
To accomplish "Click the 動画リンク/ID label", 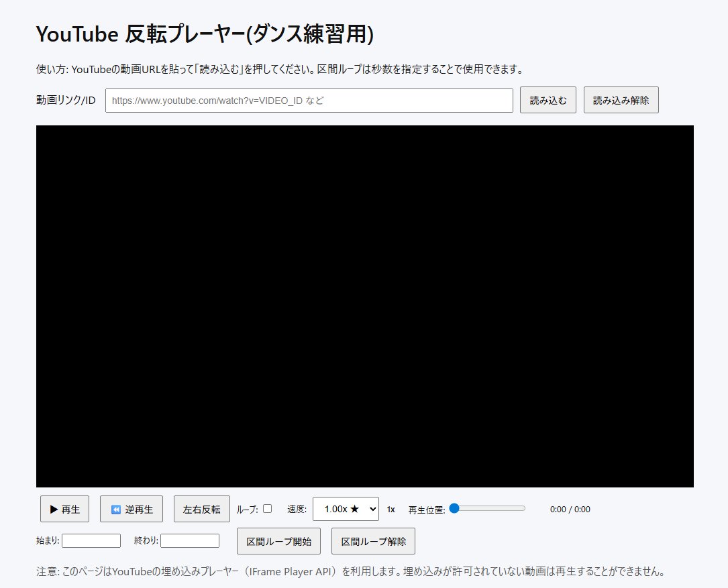I will point(66,100).
